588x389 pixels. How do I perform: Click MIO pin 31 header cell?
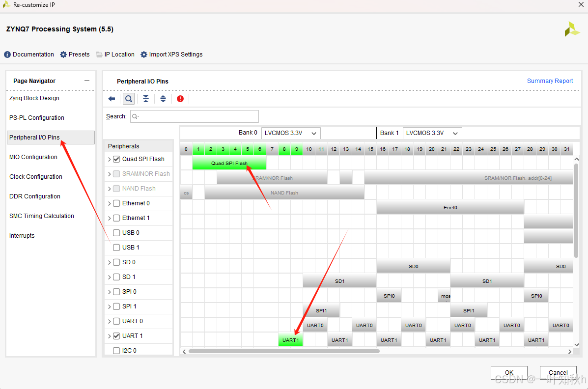click(566, 149)
